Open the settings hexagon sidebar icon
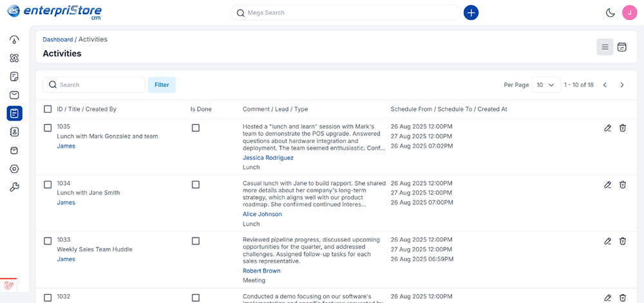Screen dimensions: 644x303 coord(14,169)
